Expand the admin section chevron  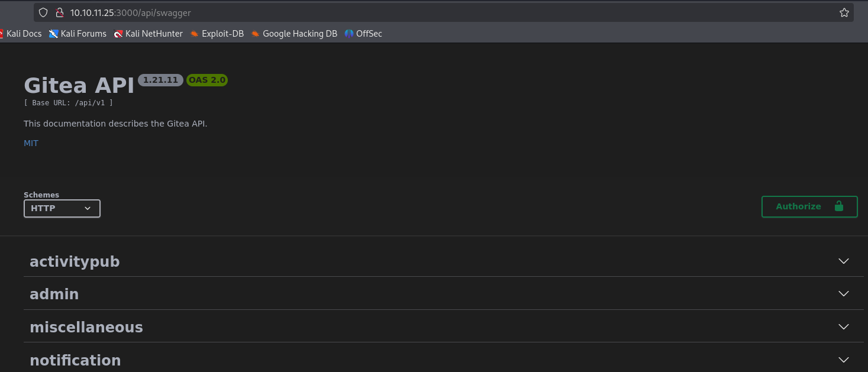click(x=844, y=294)
